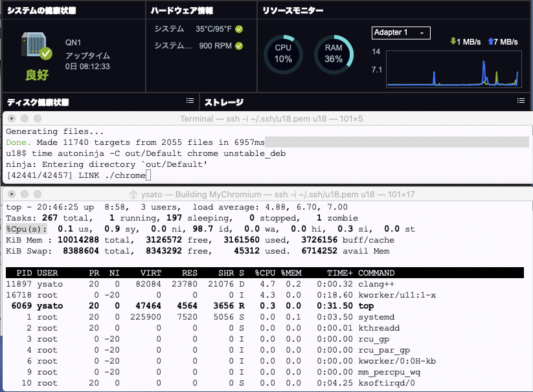533x392 pixels.
Task: Click the home icon in ysato terminal title
Action: click(133, 193)
